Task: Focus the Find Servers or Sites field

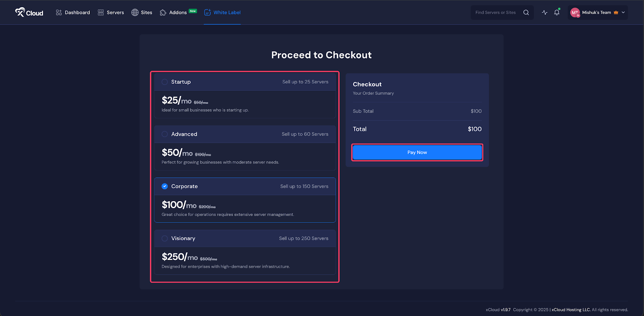Action: [496, 12]
